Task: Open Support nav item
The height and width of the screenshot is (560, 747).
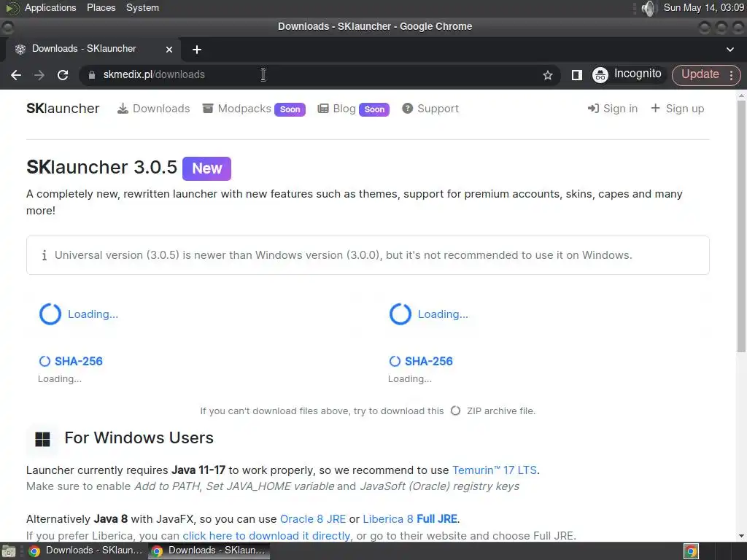Action: click(430, 109)
